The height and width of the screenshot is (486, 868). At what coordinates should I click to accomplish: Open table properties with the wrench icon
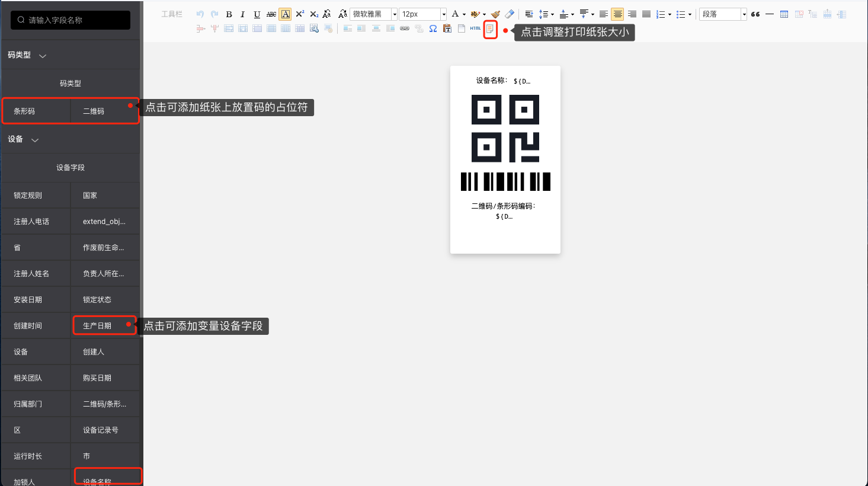point(314,28)
